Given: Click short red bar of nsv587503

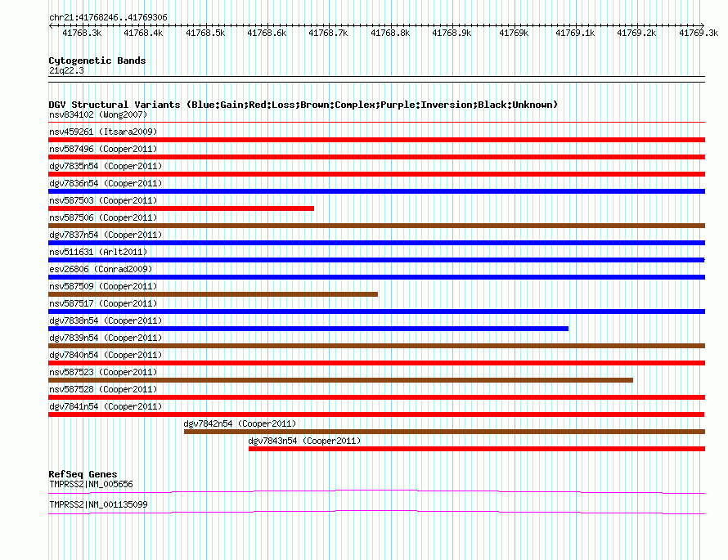Looking at the screenshot, I should click(181, 208).
